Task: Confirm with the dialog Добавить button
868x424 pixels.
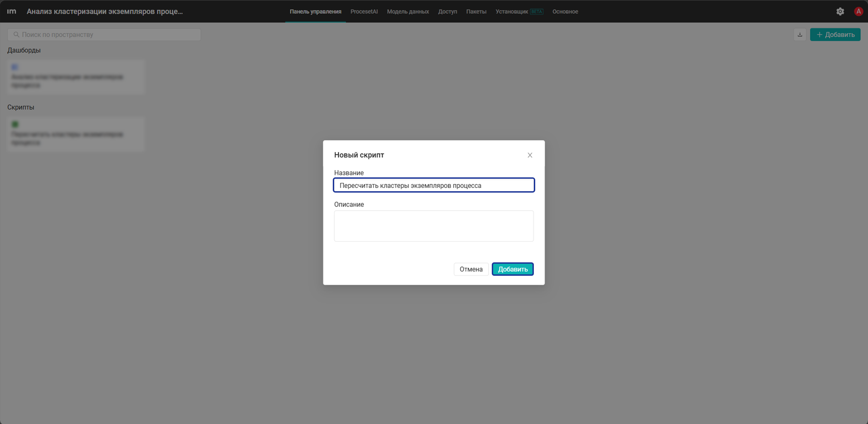Action: point(513,269)
